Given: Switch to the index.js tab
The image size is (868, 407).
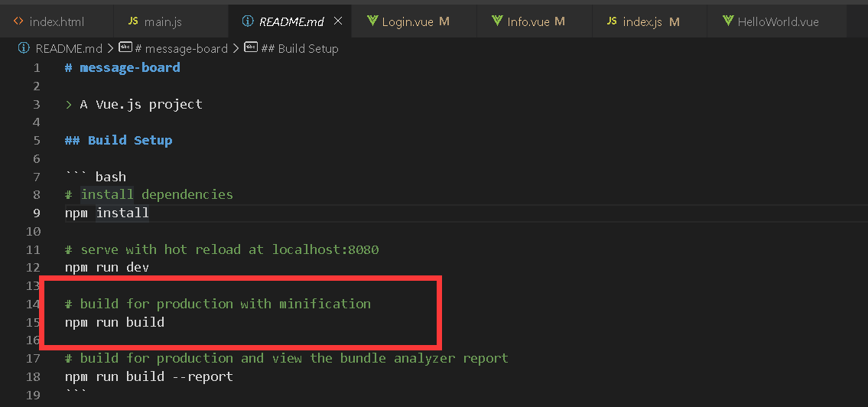Looking at the screenshot, I should (649, 21).
